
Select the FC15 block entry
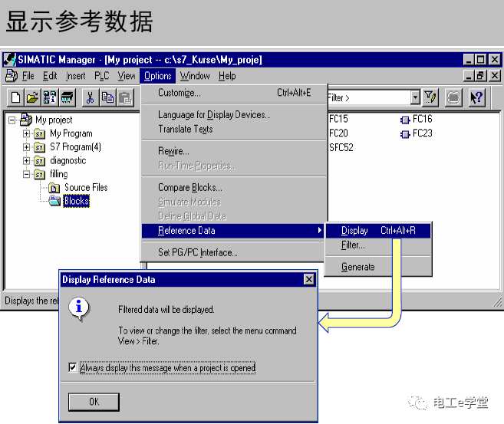338,119
